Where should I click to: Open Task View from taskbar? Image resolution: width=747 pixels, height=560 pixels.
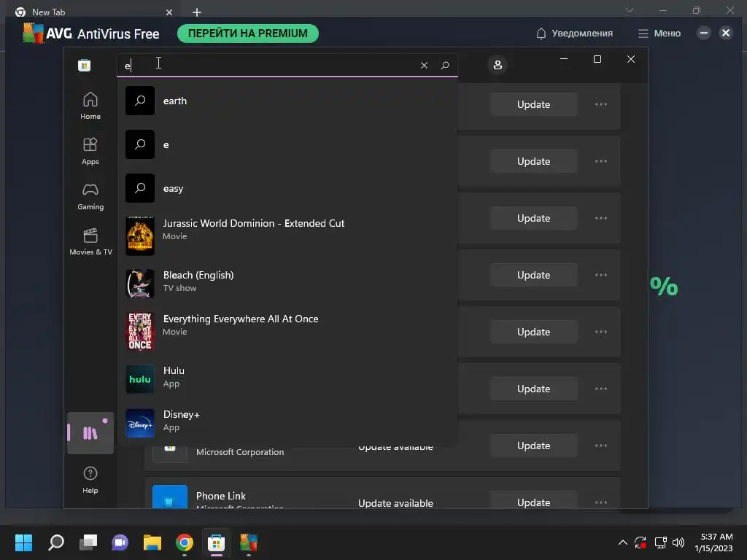88,542
